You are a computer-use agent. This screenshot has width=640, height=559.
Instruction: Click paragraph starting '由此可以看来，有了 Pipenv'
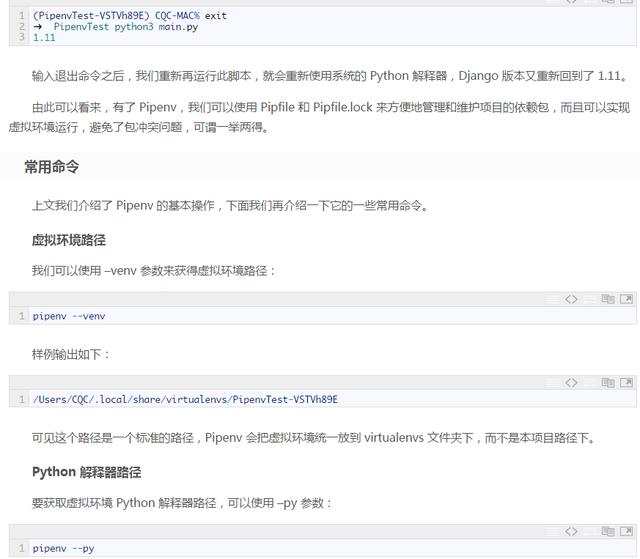pyautogui.click(x=320, y=118)
